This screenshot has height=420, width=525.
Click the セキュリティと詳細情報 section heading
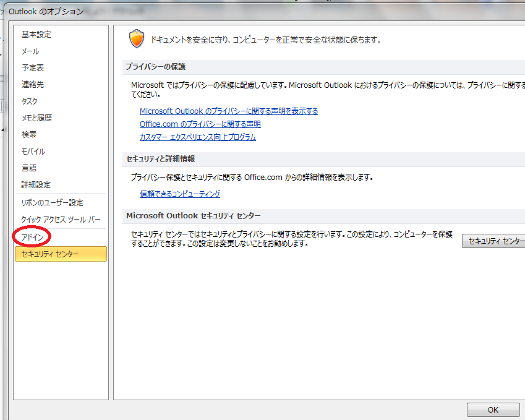[x=160, y=159]
